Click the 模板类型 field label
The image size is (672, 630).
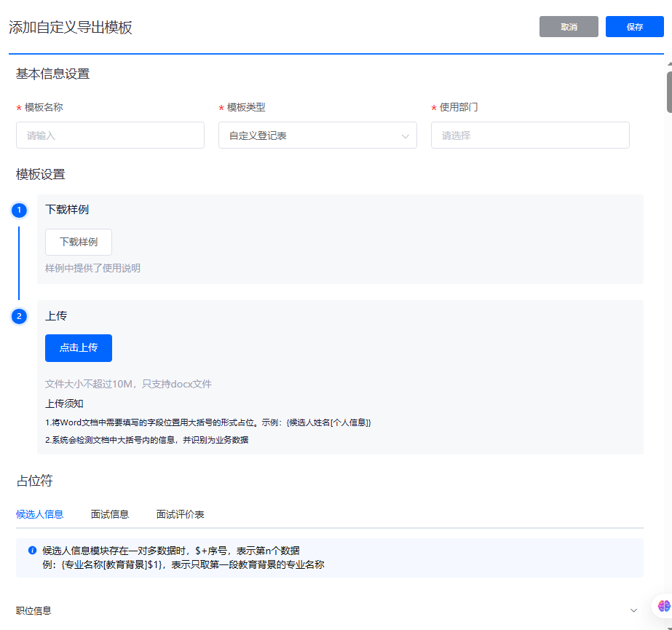pyautogui.click(x=246, y=107)
